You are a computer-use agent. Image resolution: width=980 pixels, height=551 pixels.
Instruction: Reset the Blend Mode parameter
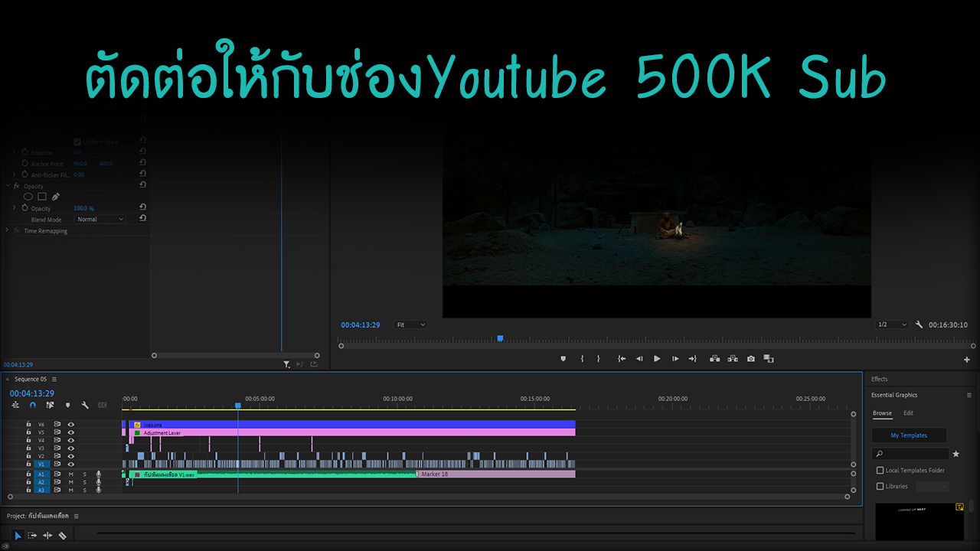tap(142, 219)
